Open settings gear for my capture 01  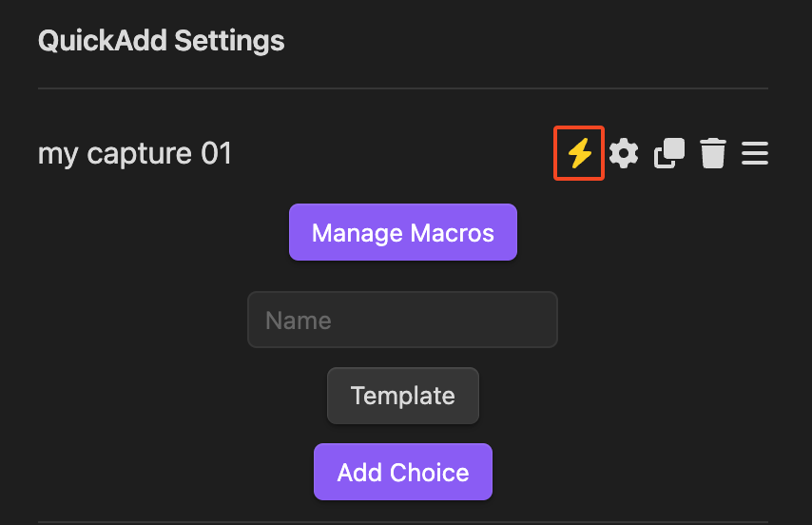(624, 153)
